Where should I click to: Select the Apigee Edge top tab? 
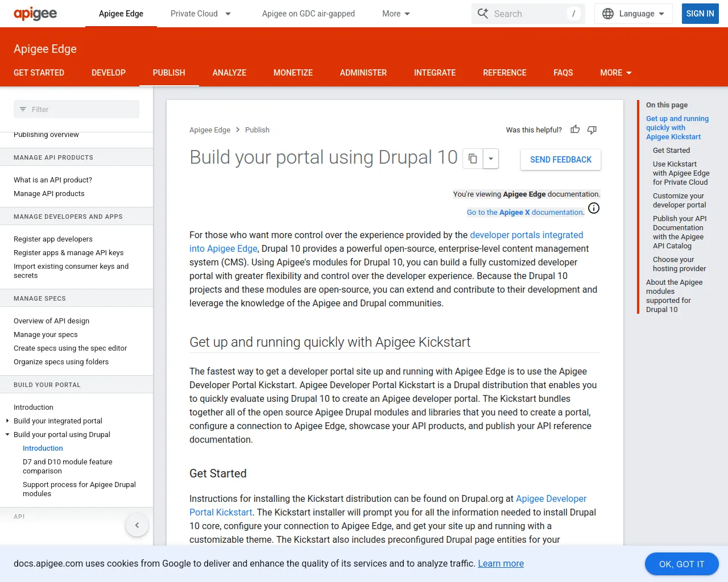tap(121, 14)
